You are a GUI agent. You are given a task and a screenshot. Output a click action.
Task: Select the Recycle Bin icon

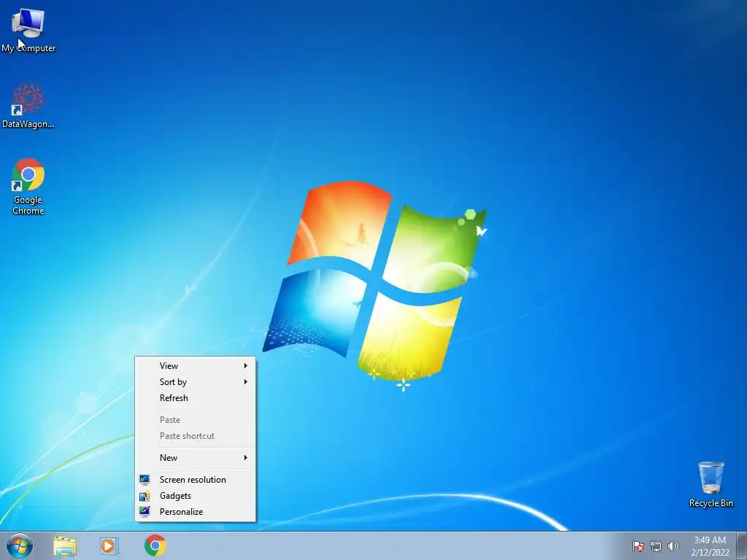pos(711,484)
